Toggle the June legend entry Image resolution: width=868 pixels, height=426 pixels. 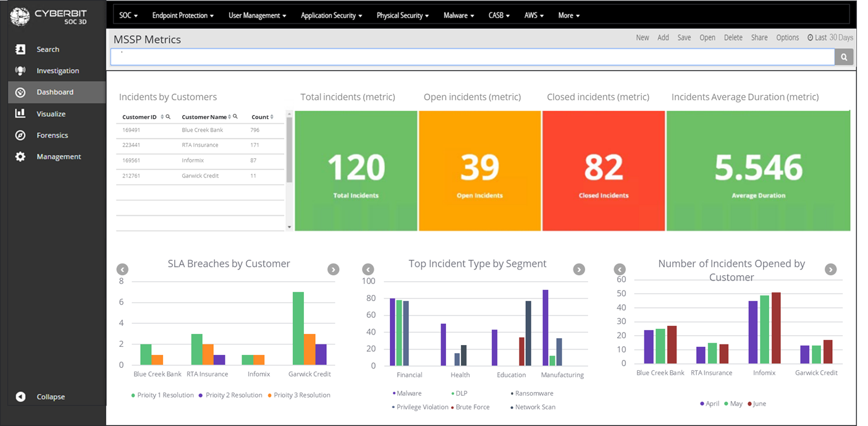coord(757,404)
